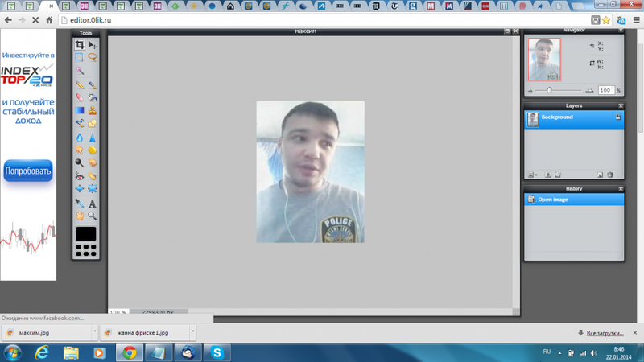The width and height of the screenshot is (644, 362).
Task: Choose the Red eye reduction tool
Action: point(80,176)
